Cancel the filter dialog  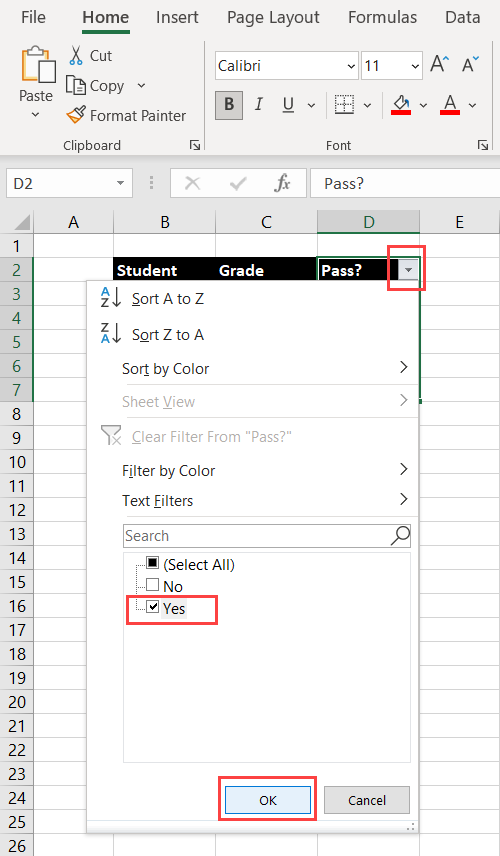[367, 800]
